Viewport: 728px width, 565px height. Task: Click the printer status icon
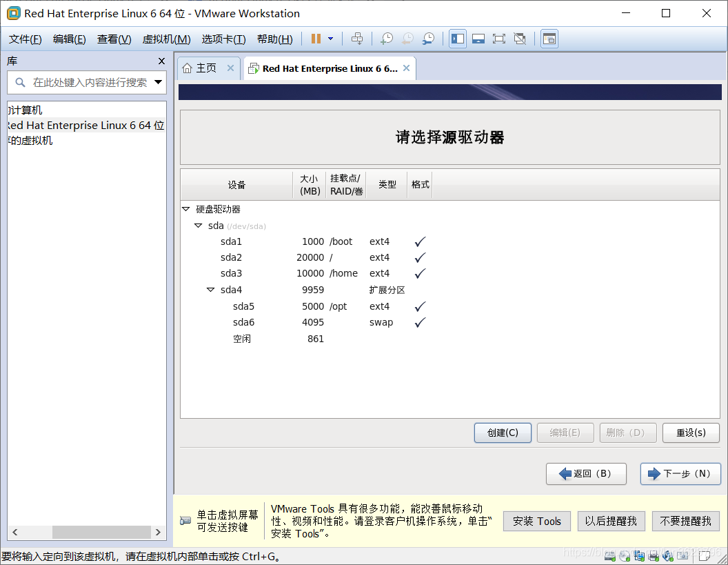pos(654,555)
